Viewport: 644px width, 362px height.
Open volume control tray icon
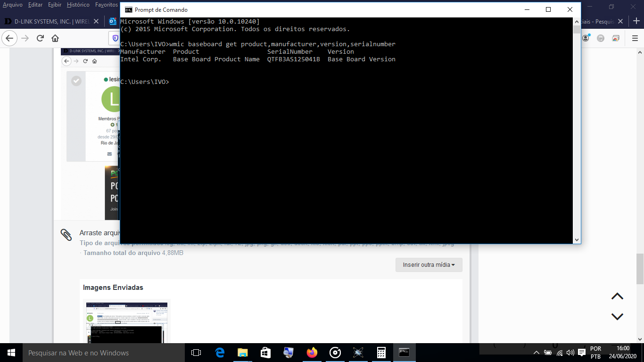(x=570, y=353)
